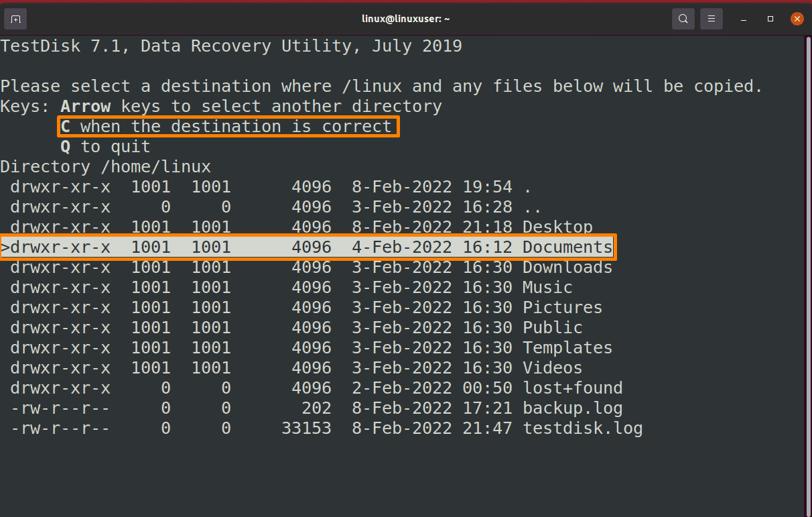
Task: Click the testdisk.log file entry
Action: (326, 428)
